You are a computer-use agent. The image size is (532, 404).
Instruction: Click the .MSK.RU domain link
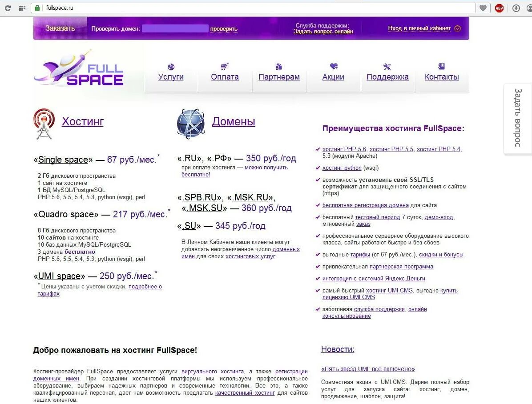250,197
